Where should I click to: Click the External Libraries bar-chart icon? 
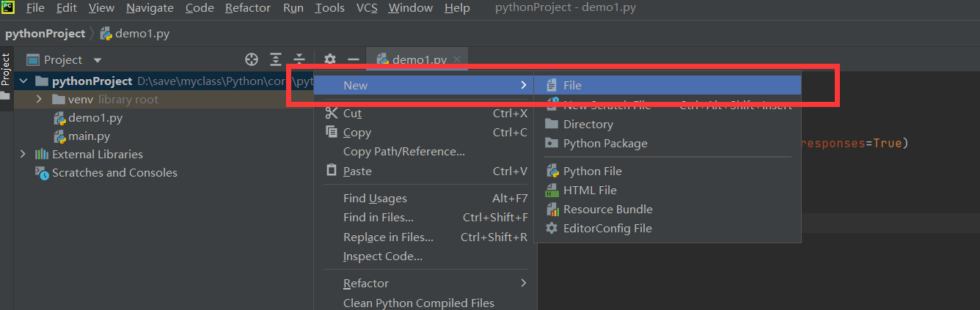pyautogui.click(x=42, y=155)
